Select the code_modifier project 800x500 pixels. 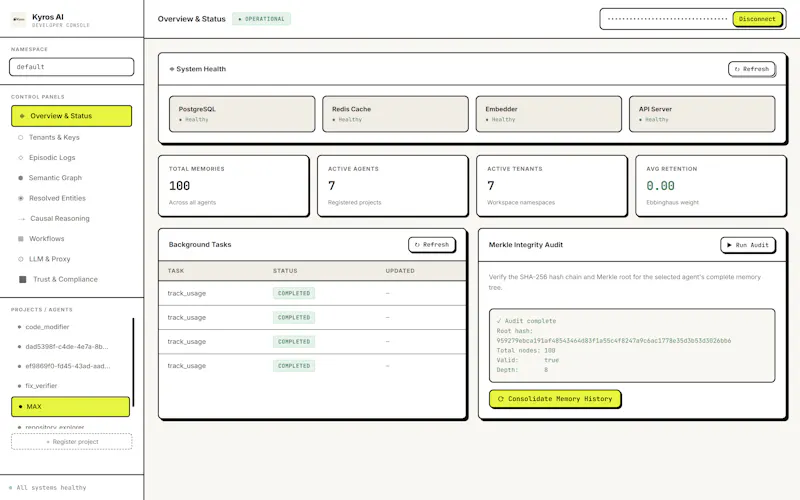pyautogui.click(x=70, y=327)
